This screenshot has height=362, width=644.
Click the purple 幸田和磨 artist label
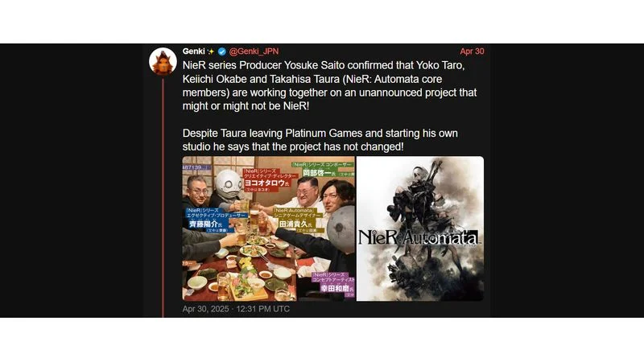[x=332, y=285]
